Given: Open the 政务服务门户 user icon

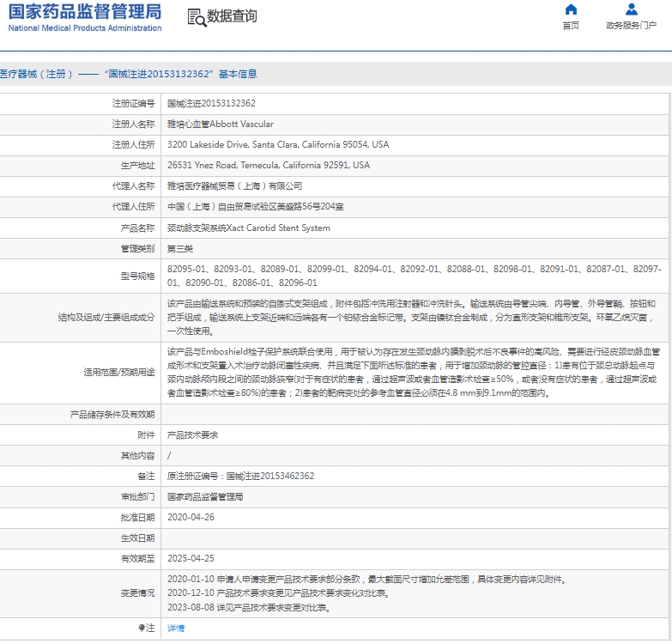Looking at the screenshot, I should point(632,9).
